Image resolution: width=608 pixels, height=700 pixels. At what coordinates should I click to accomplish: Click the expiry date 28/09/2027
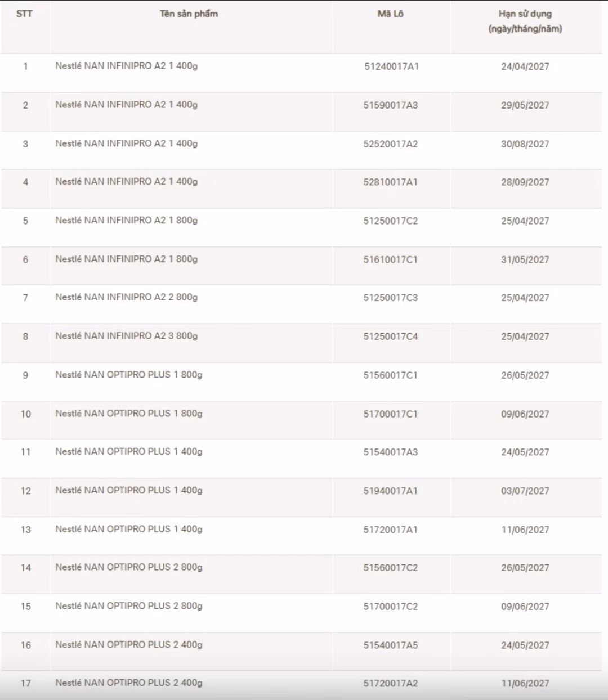525,182
